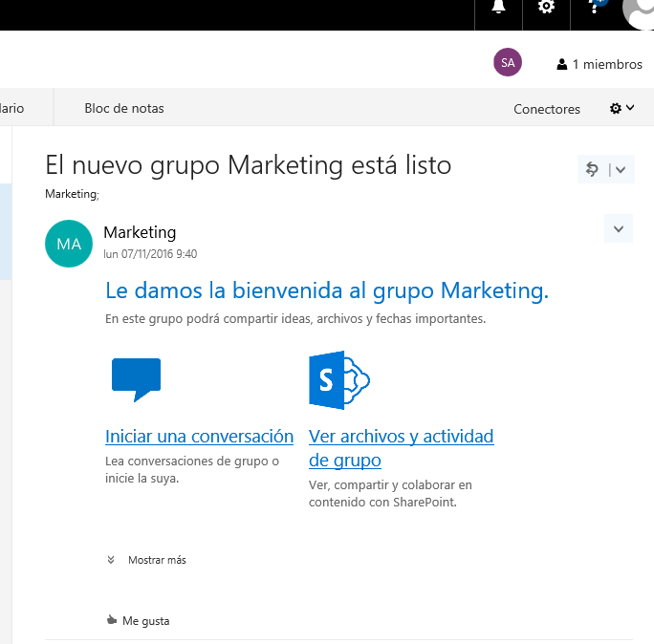Open the notifications bell icon

(498, 8)
